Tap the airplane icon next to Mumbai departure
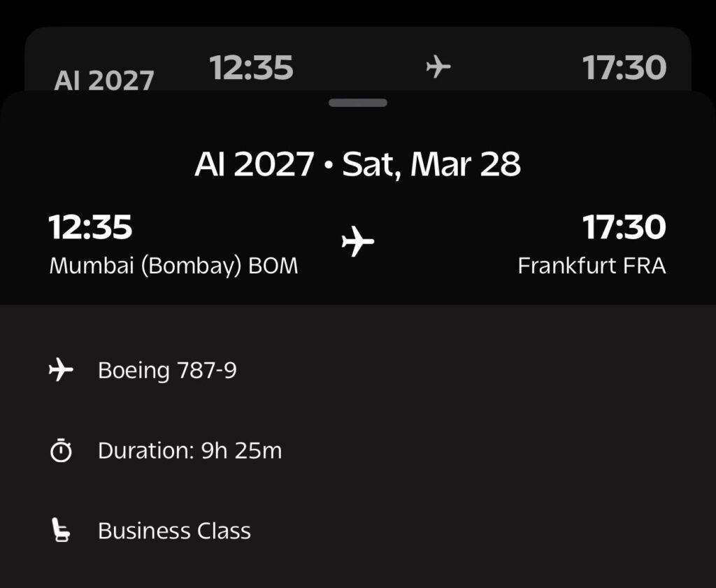The height and width of the screenshot is (588, 716). (359, 241)
